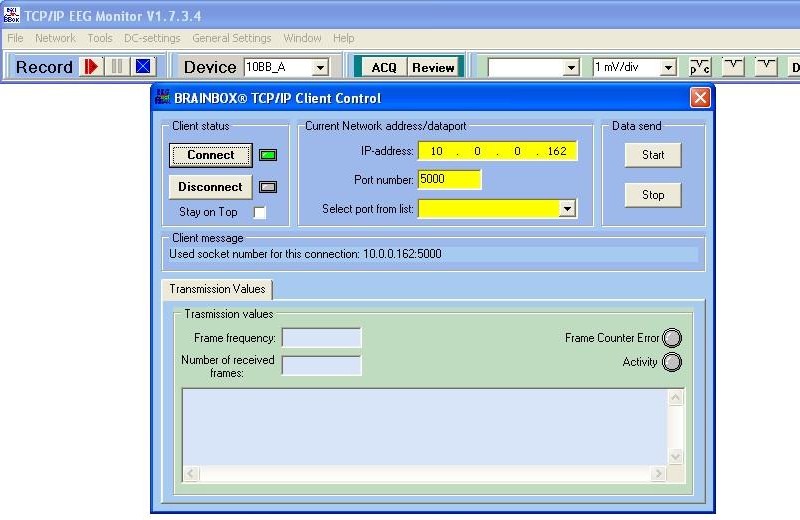
Task: Click the Connect button
Action: pos(211,155)
